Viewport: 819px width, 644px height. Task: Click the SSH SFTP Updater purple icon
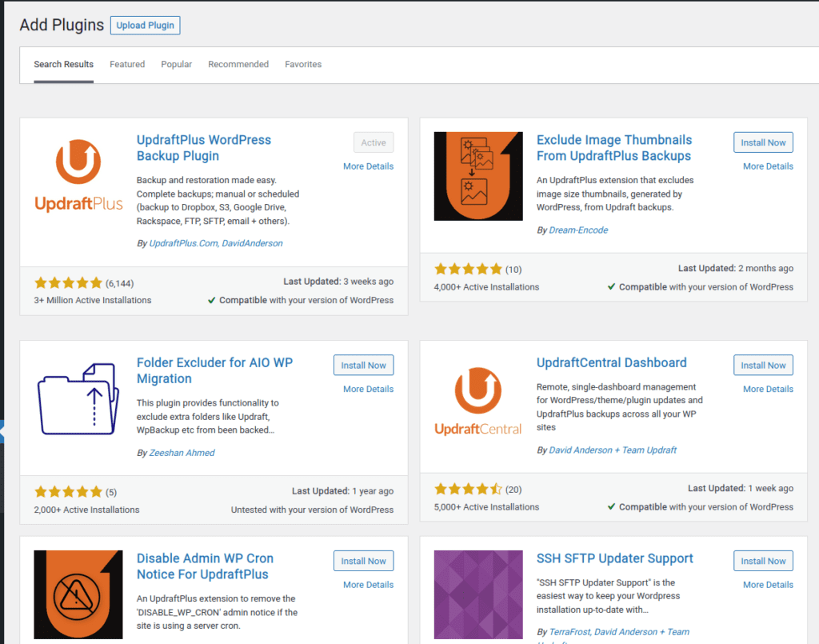click(477, 594)
